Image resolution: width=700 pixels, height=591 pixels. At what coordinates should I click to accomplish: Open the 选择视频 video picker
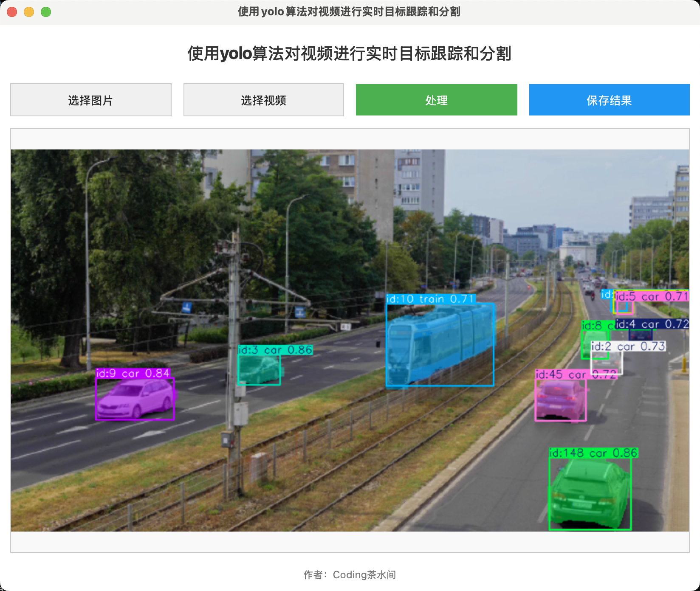point(263,100)
